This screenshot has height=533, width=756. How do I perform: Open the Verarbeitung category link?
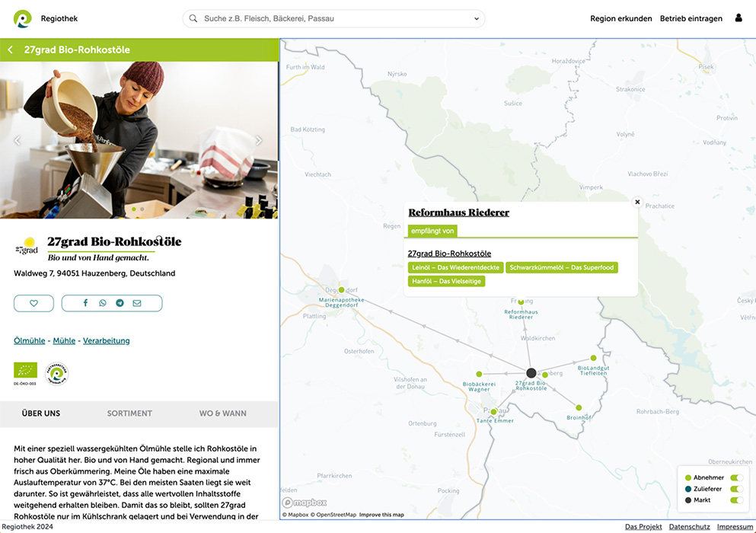[x=106, y=340]
